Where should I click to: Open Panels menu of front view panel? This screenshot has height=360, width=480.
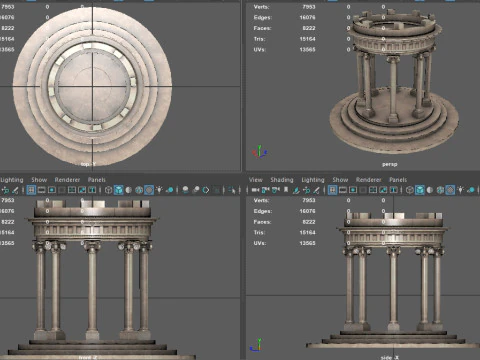point(97,180)
